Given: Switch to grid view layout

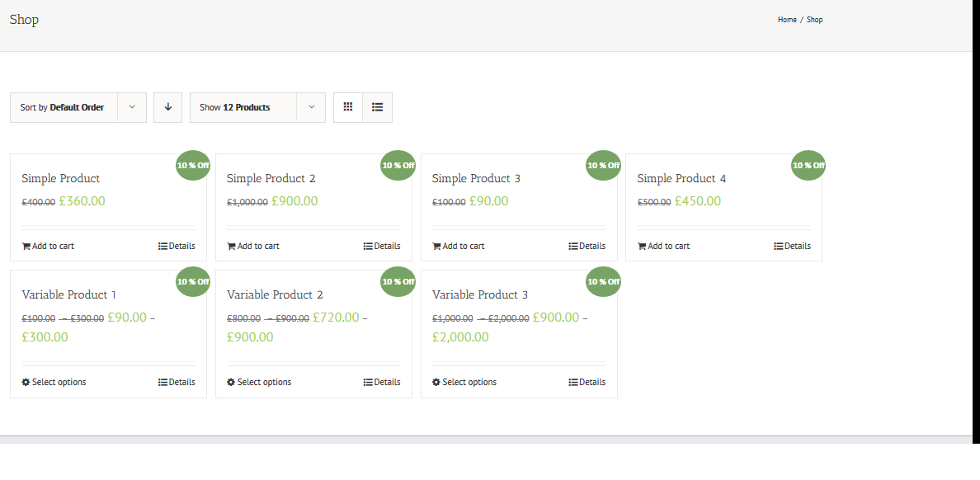Looking at the screenshot, I should click(x=348, y=107).
